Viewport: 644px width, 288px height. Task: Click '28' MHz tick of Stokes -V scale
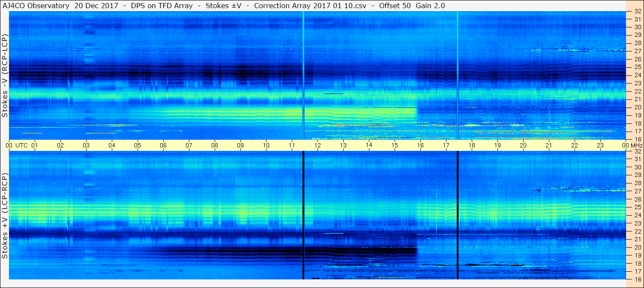click(x=638, y=43)
